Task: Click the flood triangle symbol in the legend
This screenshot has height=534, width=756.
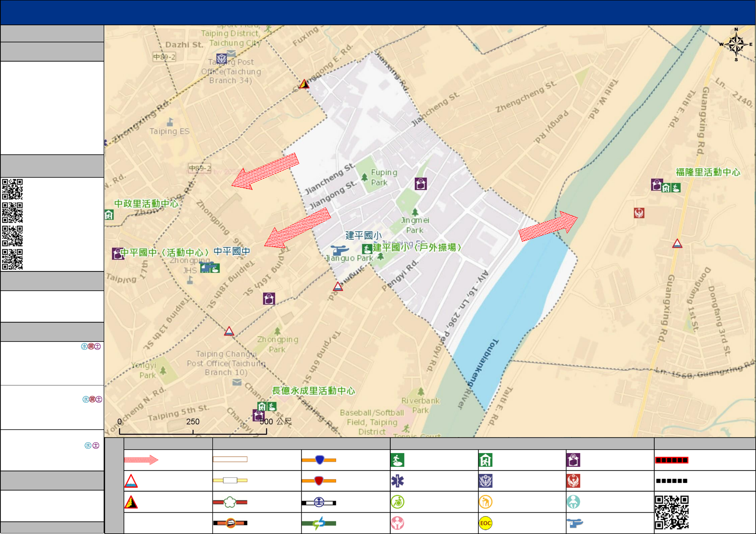Action: 131,481
